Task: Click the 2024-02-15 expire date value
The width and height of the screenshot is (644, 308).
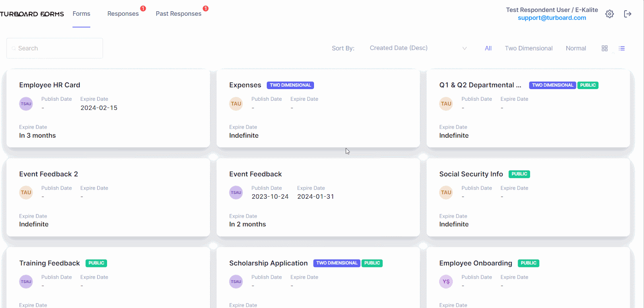Action: point(99,108)
